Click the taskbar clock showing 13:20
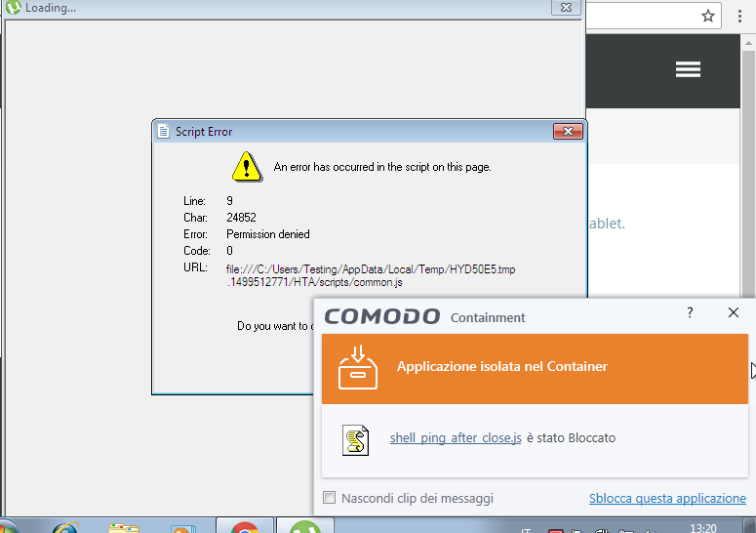 coord(703,528)
